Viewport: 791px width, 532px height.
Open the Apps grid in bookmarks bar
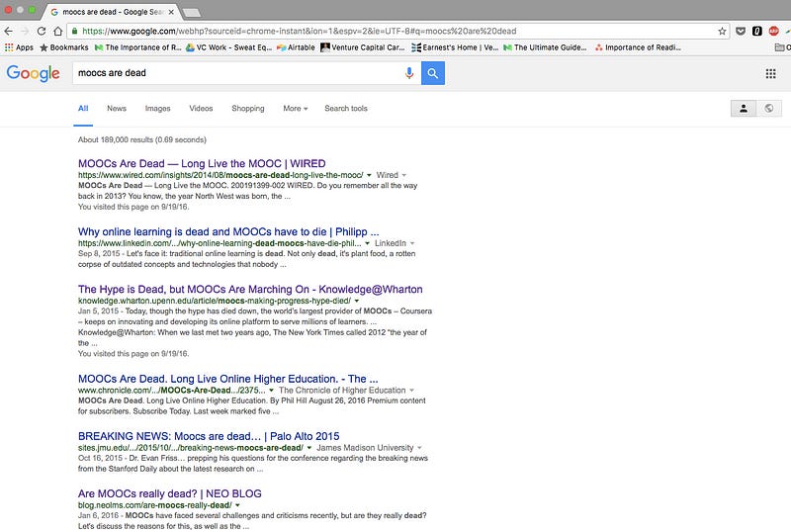point(19,47)
